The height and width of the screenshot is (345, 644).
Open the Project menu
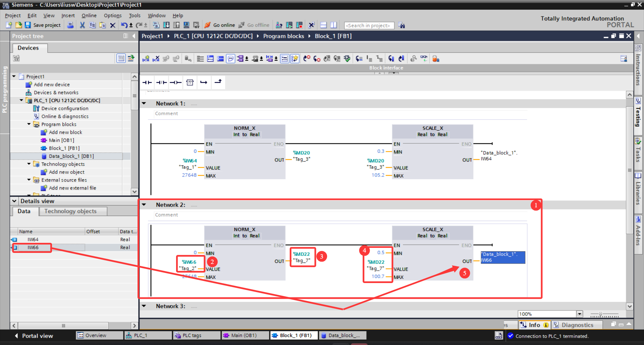click(x=13, y=15)
